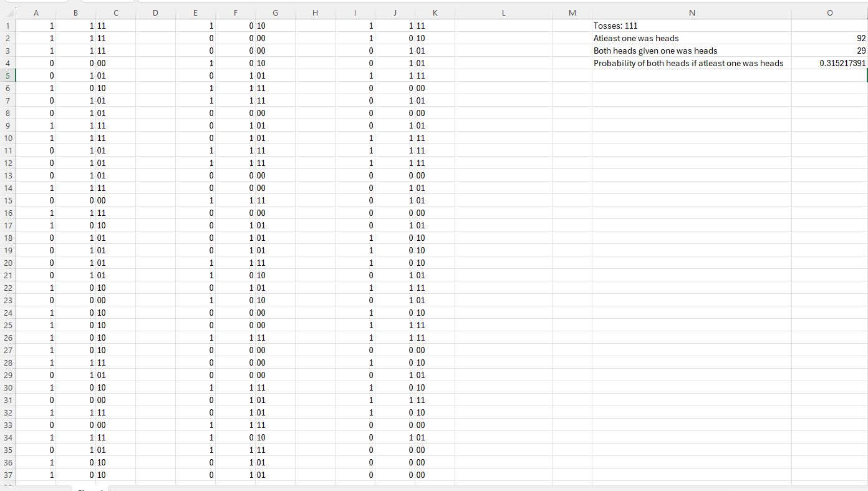
Task: Select row 37 header
Action: [x=7, y=475]
